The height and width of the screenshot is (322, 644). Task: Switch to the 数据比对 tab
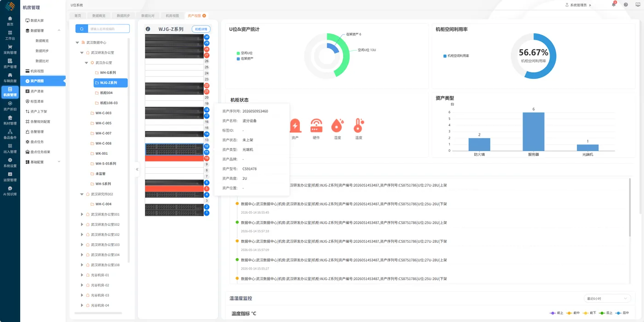[148, 16]
